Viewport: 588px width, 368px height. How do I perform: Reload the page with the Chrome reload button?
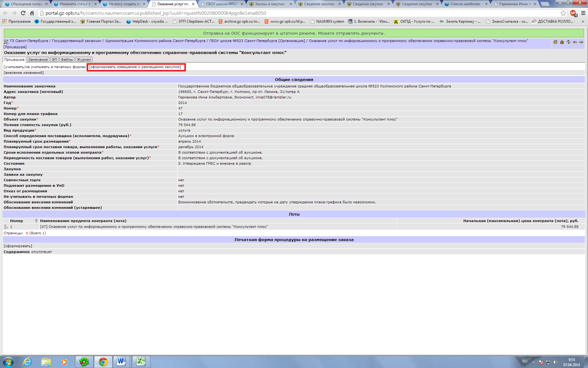(x=23, y=13)
